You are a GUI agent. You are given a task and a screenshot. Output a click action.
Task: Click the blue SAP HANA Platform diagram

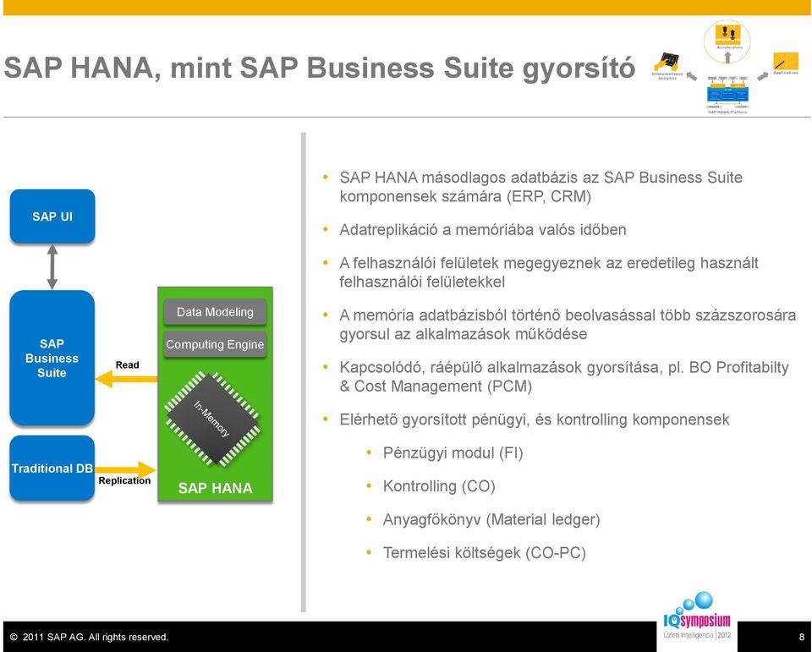coord(727,94)
